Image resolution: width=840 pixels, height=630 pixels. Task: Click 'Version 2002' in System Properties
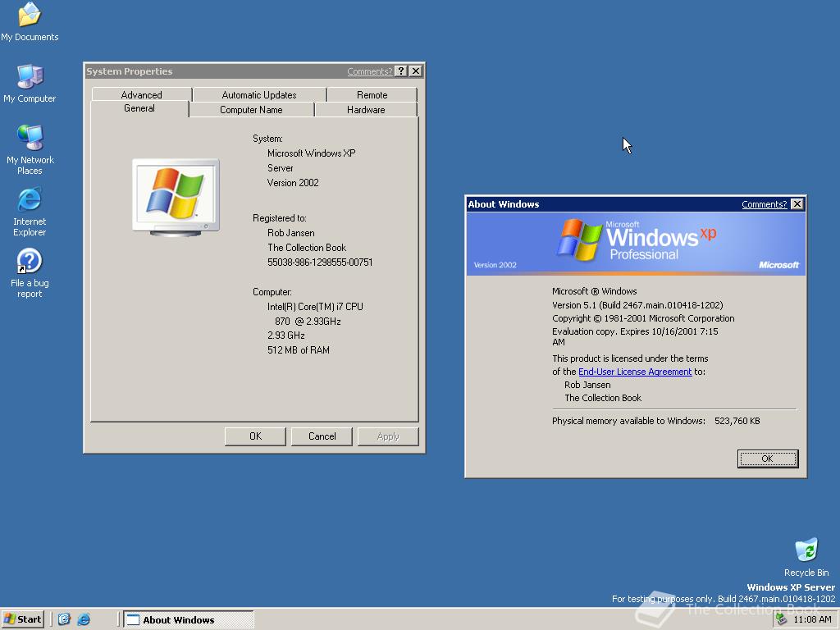[x=293, y=183]
